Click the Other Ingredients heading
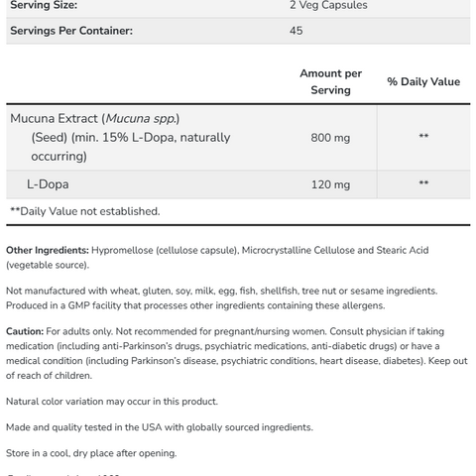Viewport: 476px width, 476px height. [x=48, y=250]
